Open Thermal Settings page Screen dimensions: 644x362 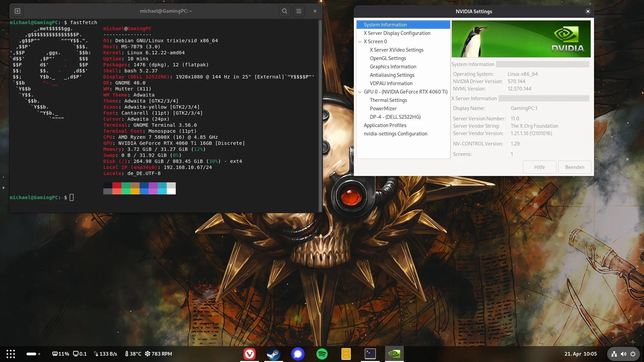click(388, 100)
